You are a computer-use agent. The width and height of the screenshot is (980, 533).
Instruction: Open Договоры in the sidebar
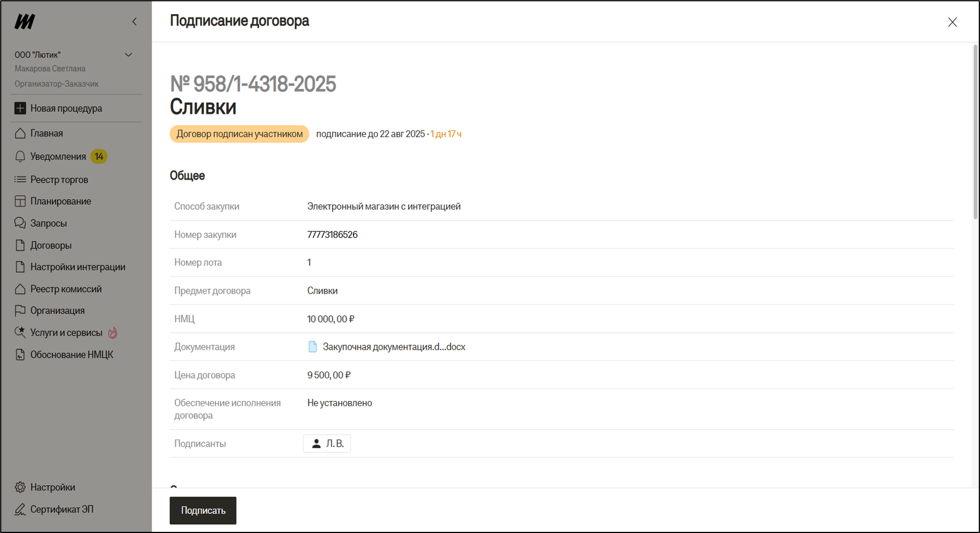pyautogui.click(x=51, y=245)
